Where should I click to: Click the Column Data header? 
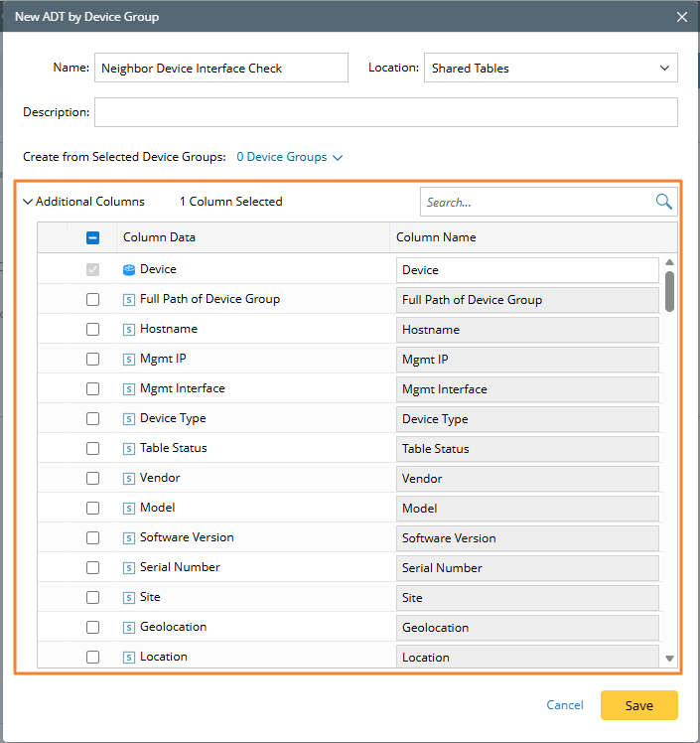159,237
